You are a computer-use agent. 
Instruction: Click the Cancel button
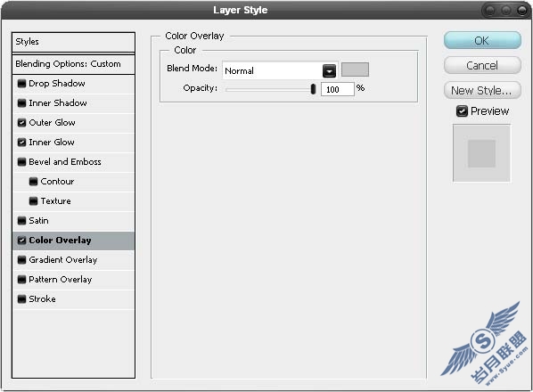coord(482,65)
